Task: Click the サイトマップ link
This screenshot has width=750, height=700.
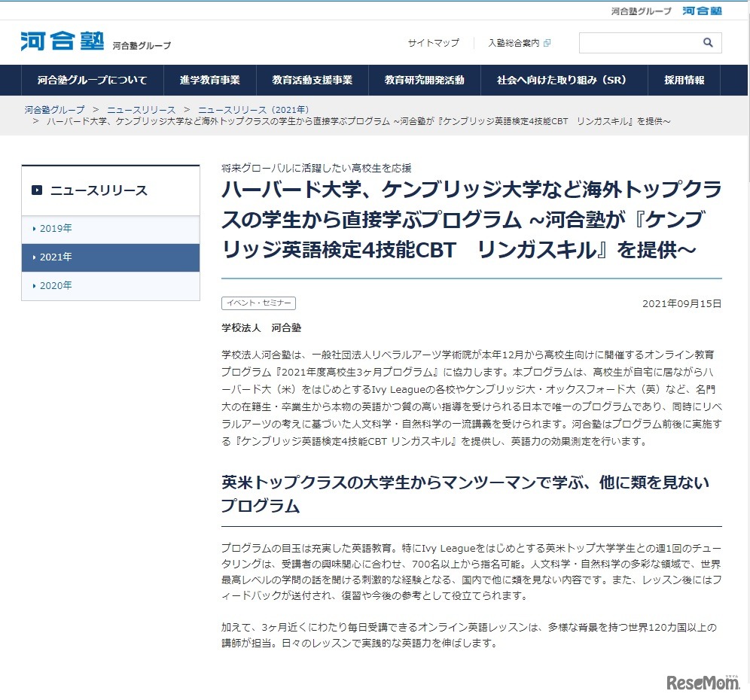Action: 432,43
